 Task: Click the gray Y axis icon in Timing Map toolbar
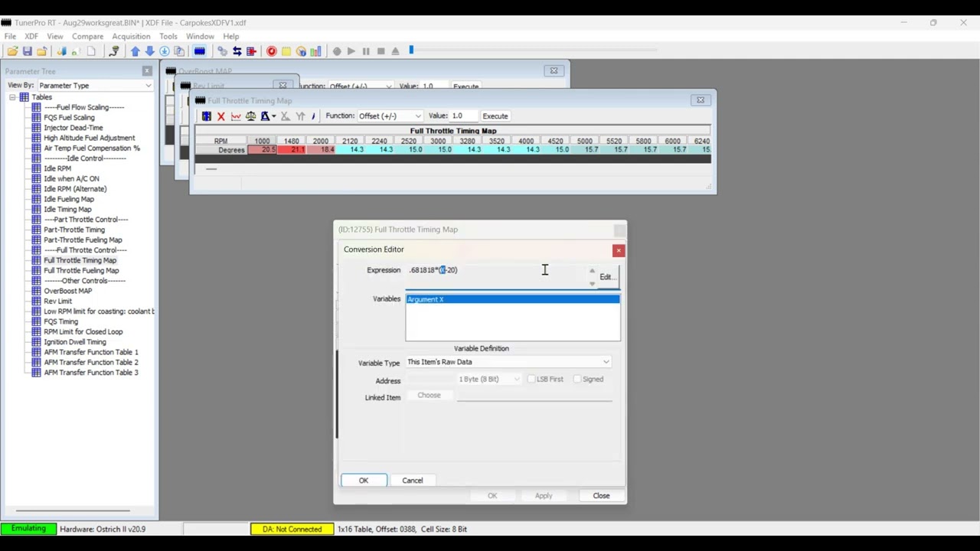point(300,116)
